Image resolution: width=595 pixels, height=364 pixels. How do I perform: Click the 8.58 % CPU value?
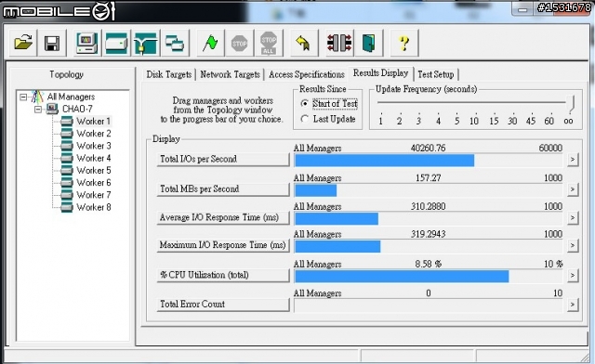click(428, 264)
